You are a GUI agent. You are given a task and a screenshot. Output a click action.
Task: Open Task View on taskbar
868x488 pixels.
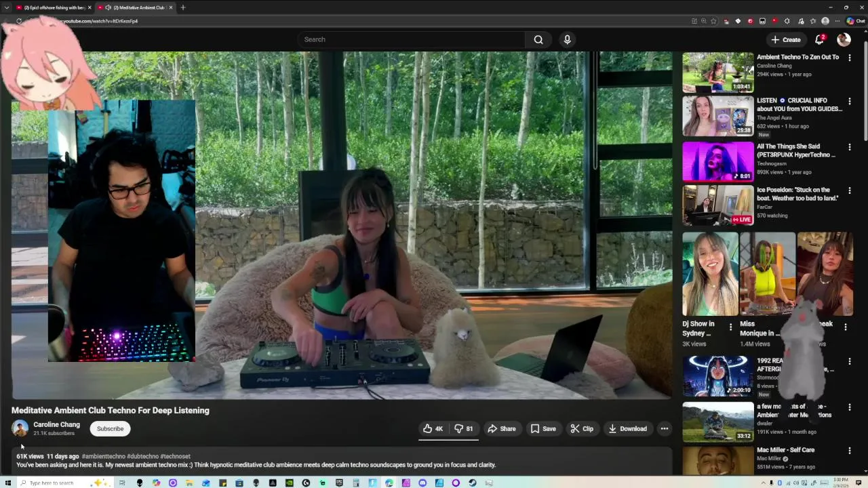click(122, 483)
